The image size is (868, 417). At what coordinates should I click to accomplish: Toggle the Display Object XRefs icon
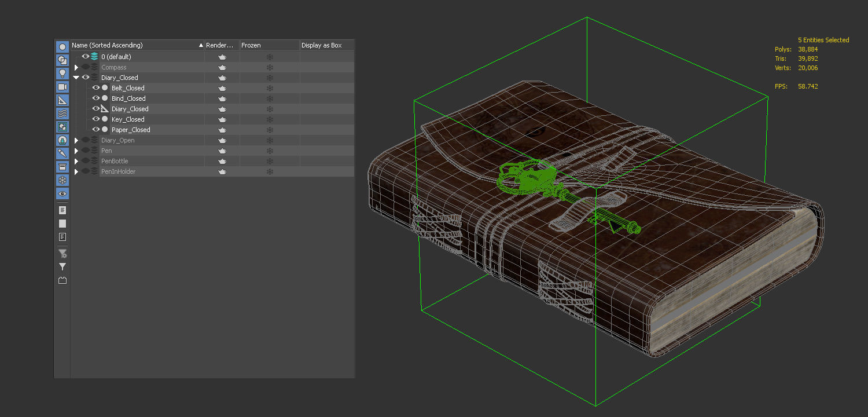point(62,140)
